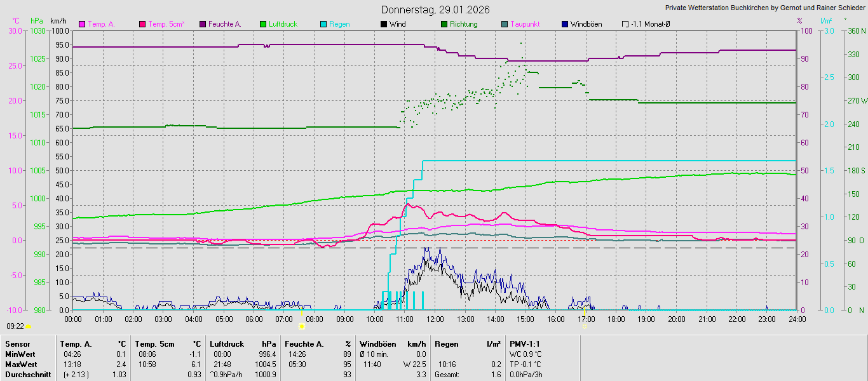Click the Private Wetterstation Buchkirchen credit text
The width and height of the screenshot is (868, 381).
(765, 8)
